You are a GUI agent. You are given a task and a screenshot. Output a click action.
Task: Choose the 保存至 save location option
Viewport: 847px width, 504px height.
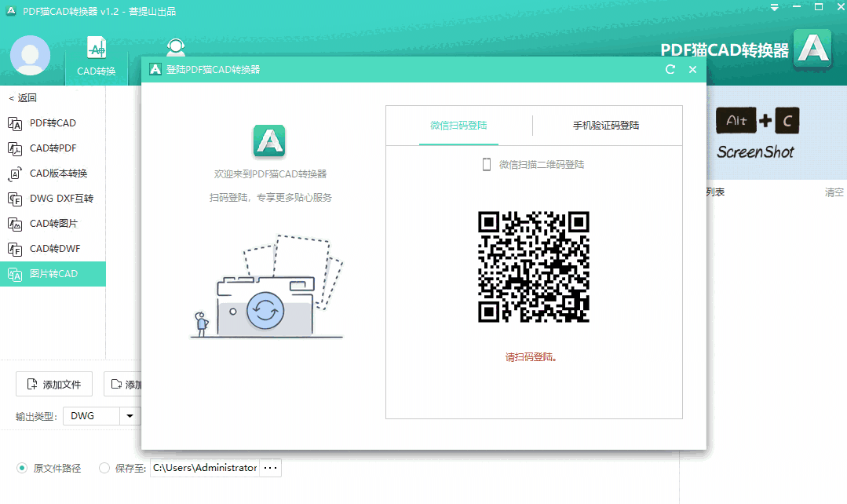pyautogui.click(x=104, y=468)
